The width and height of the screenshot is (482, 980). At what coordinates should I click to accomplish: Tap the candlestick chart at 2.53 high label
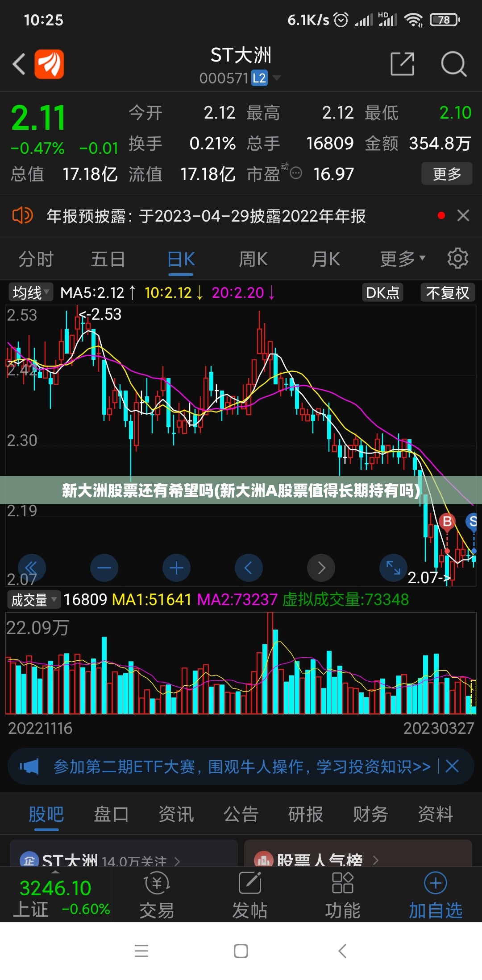[x=100, y=314]
